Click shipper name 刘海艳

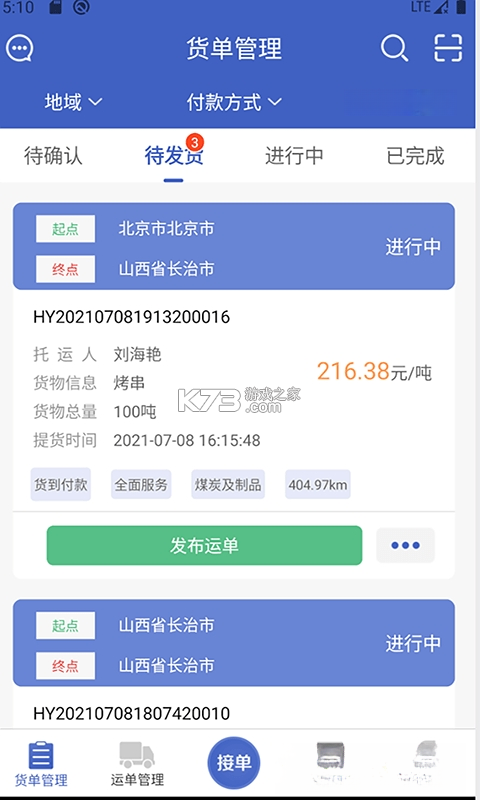137,354
